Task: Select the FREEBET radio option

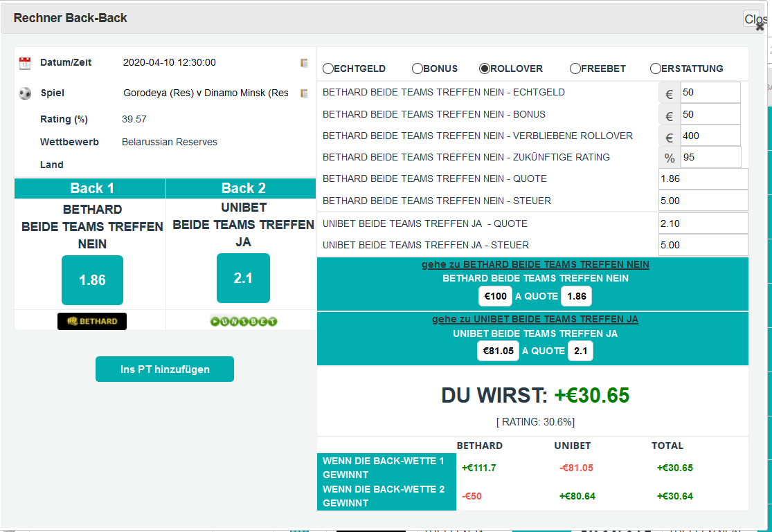Action: click(x=575, y=69)
